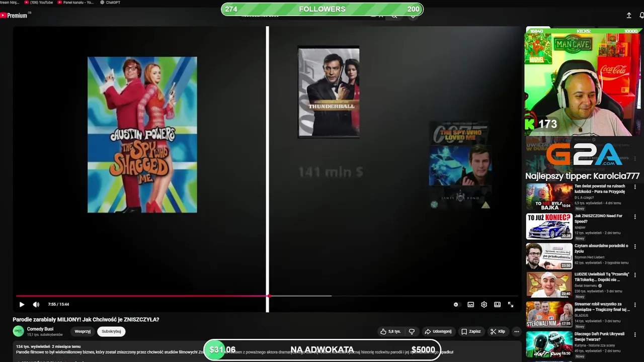Open title 'Czytam absurdalne poradniki o życiu'
Screen dimensions: 644x362
pyautogui.click(x=601, y=248)
